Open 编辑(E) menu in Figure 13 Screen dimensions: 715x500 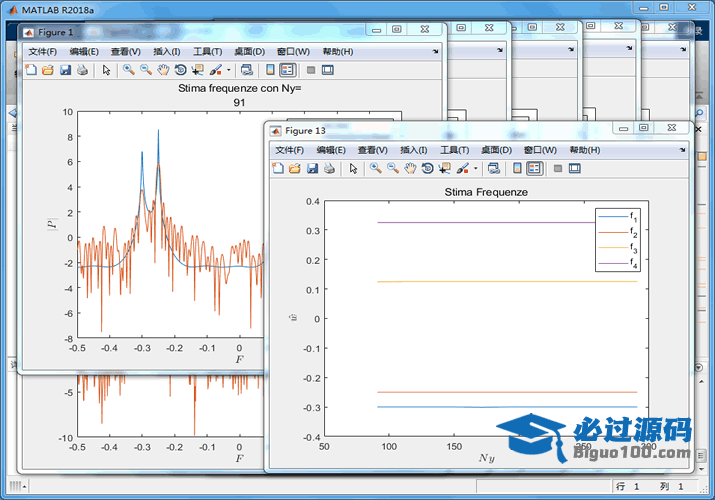331,150
